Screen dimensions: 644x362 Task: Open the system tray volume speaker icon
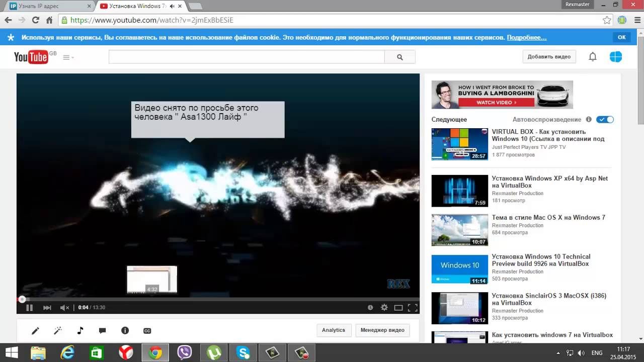581,353
